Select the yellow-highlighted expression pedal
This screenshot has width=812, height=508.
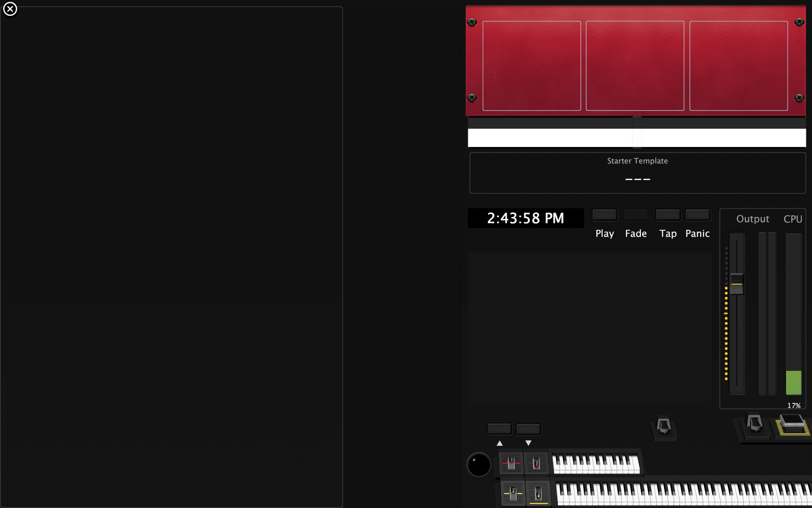(792, 425)
